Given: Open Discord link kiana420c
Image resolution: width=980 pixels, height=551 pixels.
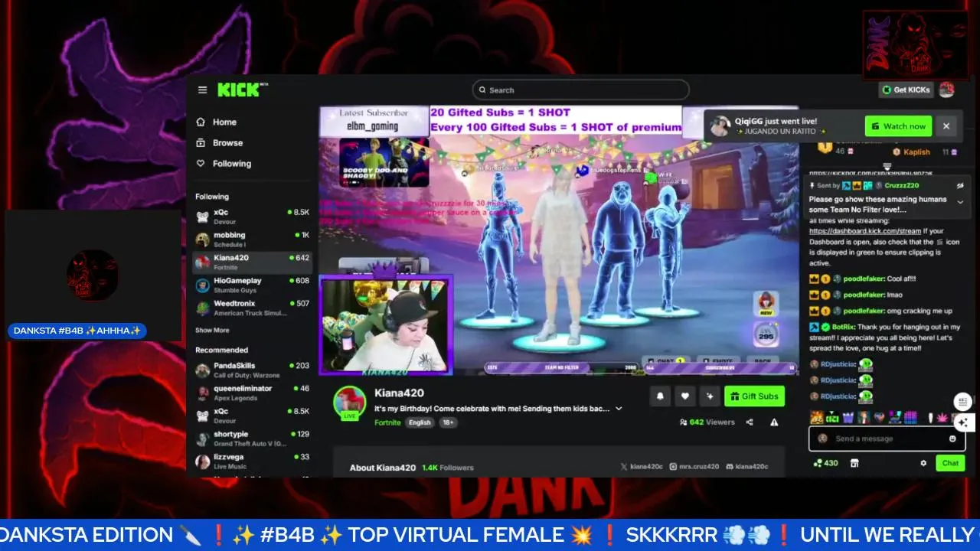Looking at the screenshot, I should (x=747, y=467).
